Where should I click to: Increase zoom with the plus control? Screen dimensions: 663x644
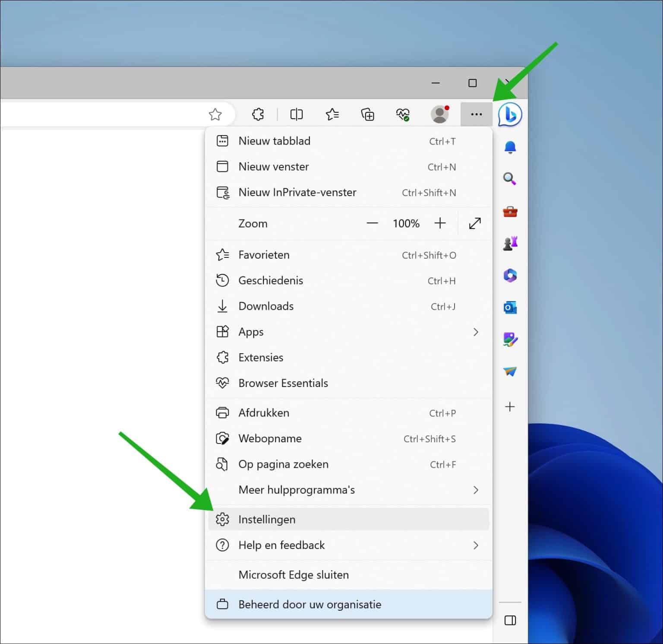(x=440, y=223)
